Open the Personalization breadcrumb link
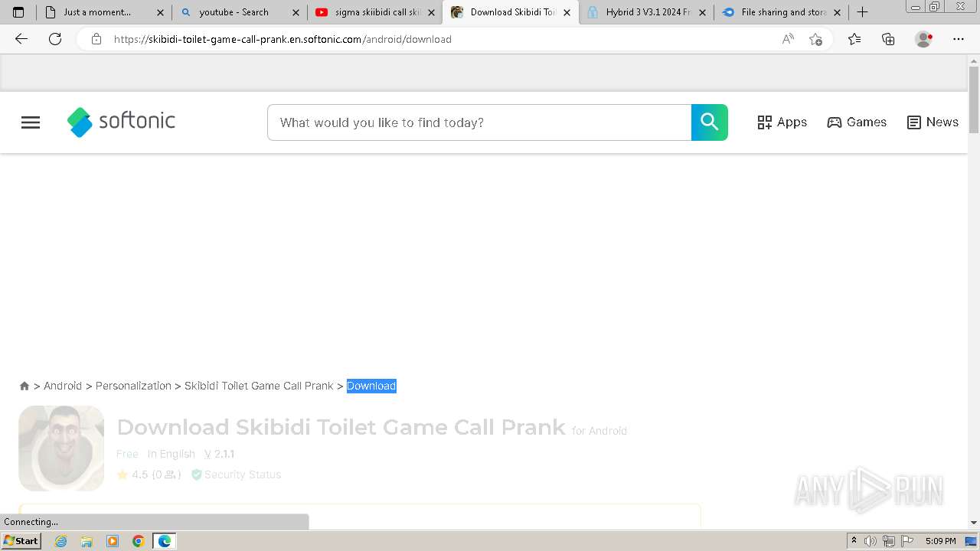Image resolution: width=980 pixels, height=551 pixels. coord(133,386)
